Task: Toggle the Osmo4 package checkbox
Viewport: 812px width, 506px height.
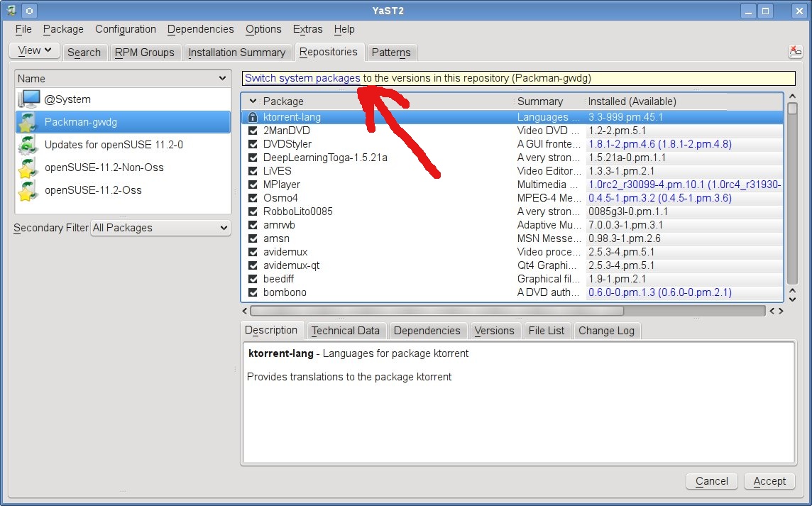Action: point(253,198)
